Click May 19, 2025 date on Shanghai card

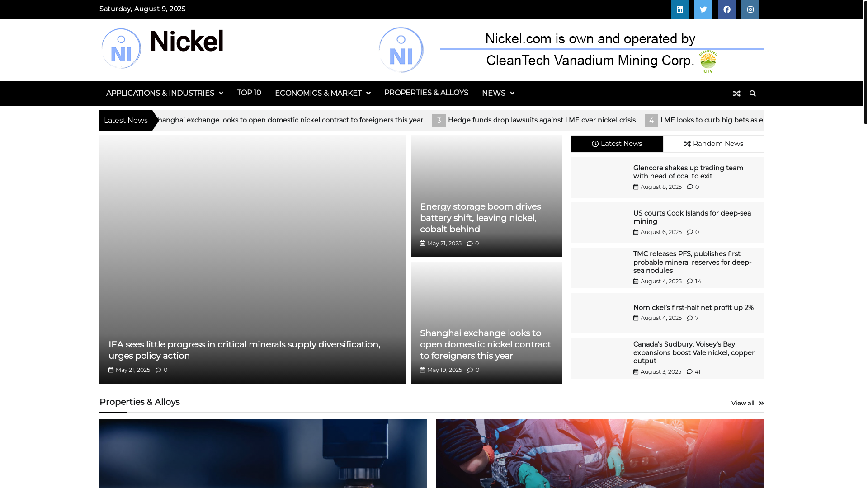coord(444,370)
